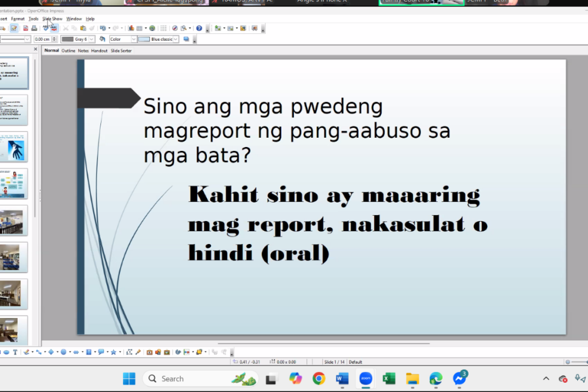The height and width of the screenshot is (392, 588).
Task: Click the Stars shapes tool
Action: tap(113, 352)
